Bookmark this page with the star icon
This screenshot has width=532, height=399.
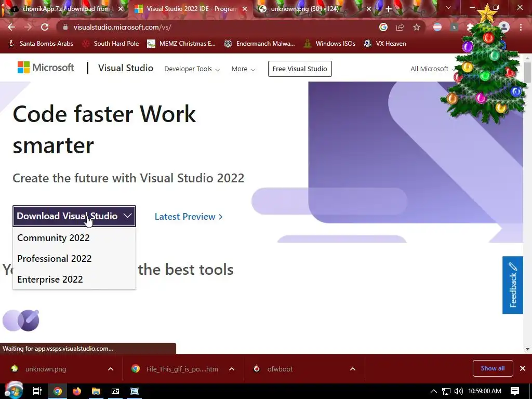pos(417,27)
